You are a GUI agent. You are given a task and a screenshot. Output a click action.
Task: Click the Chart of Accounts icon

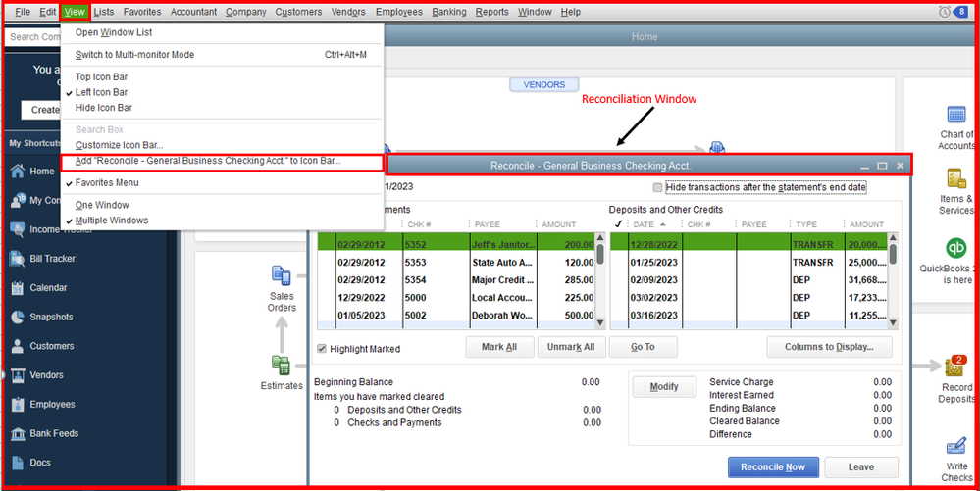pyautogui.click(x=956, y=115)
